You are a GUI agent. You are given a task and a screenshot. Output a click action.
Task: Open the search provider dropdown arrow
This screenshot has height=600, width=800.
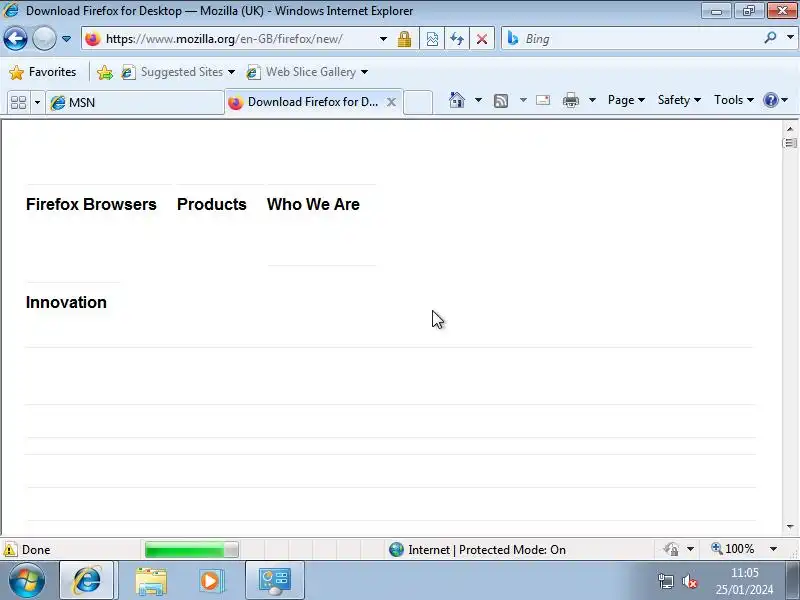point(790,37)
